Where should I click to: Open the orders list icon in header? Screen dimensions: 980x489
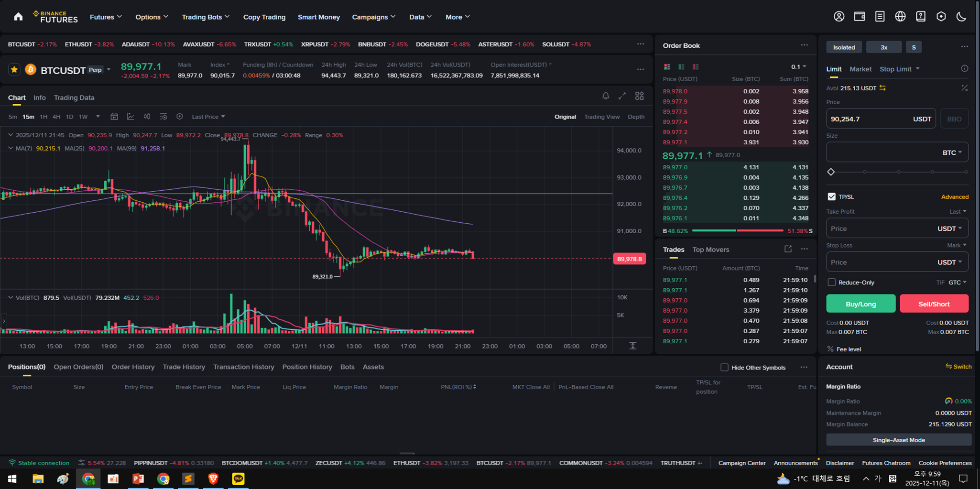(x=880, y=17)
